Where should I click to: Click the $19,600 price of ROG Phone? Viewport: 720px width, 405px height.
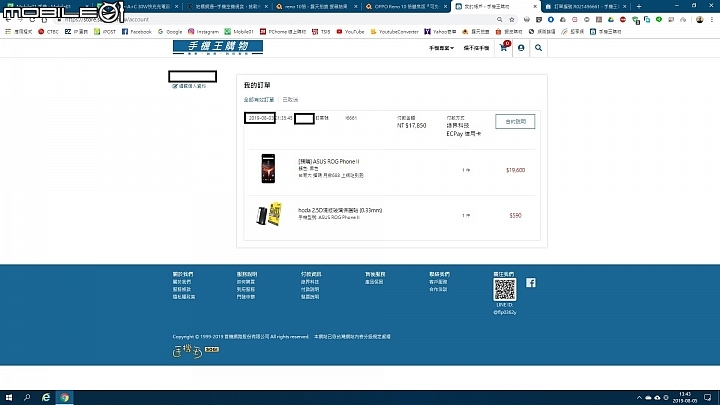pyautogui.click(x=515, y=170)
